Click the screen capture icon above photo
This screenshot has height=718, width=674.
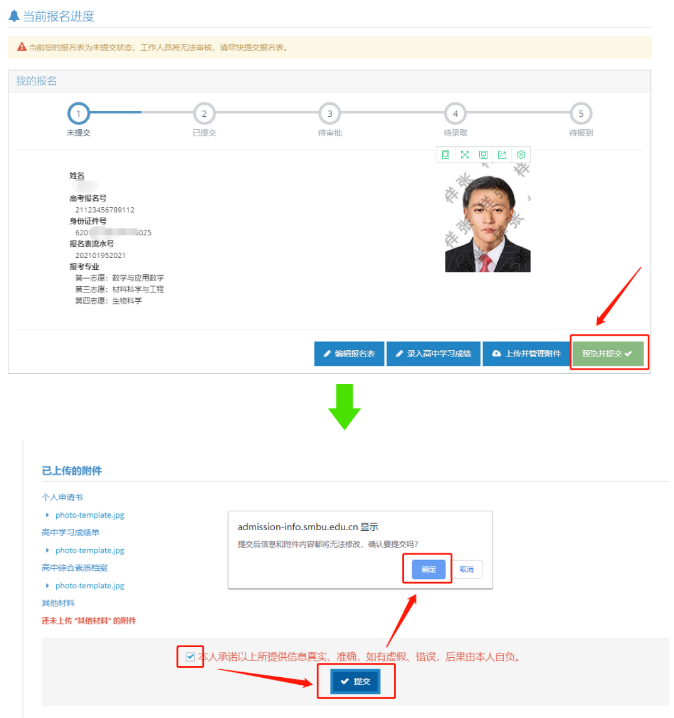[x=483, y=155]
